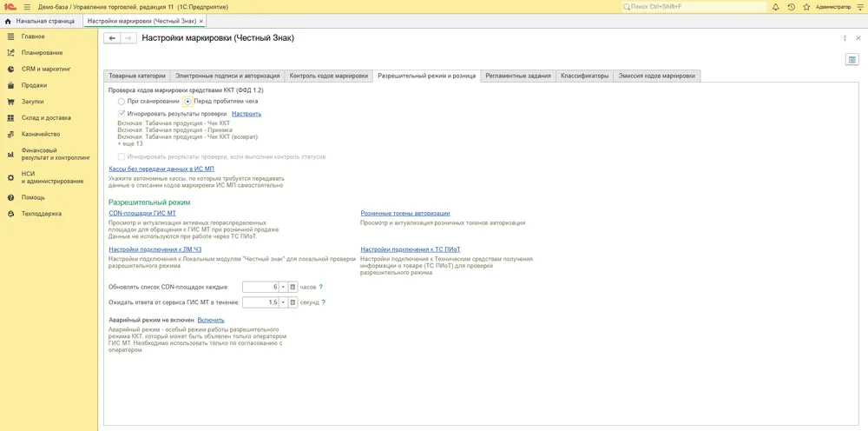Open the calculator icon at top right

[852, 60]
